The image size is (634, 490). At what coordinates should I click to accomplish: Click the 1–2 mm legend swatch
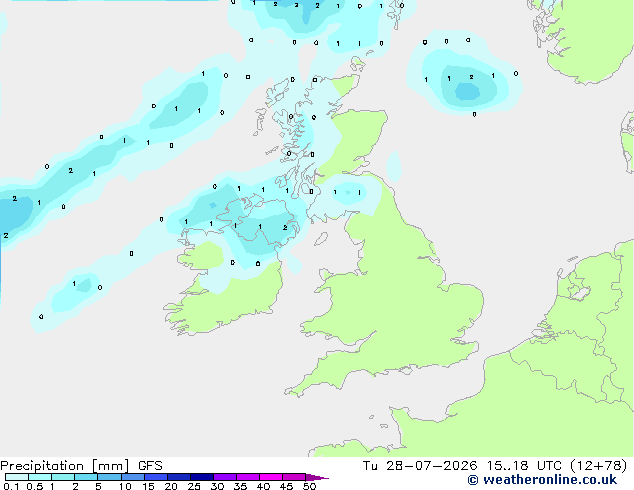[x=63, y=477]
